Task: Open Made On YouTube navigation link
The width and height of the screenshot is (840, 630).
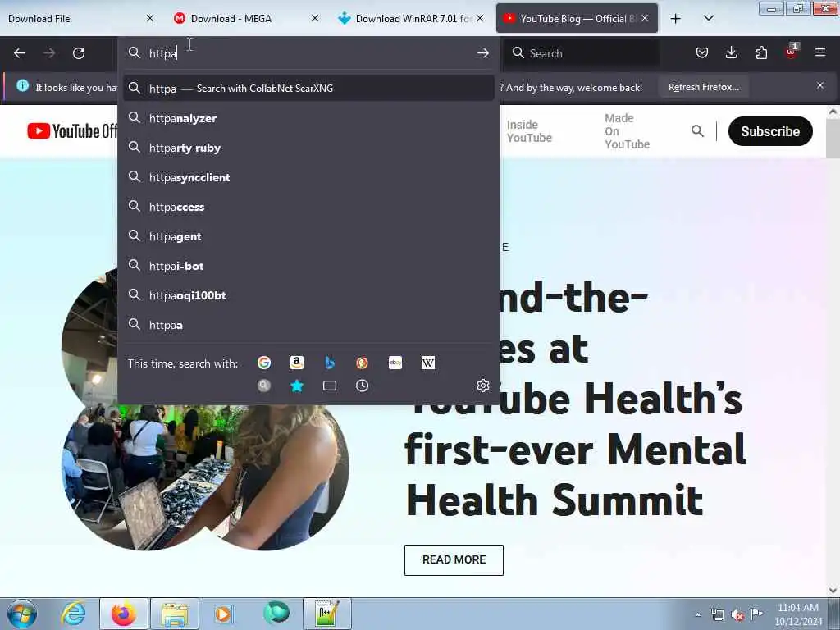Action: 627,131
